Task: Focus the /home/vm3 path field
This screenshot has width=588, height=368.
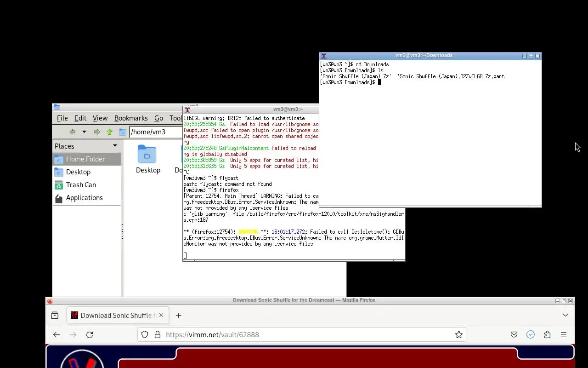Action: coord(156,132)
